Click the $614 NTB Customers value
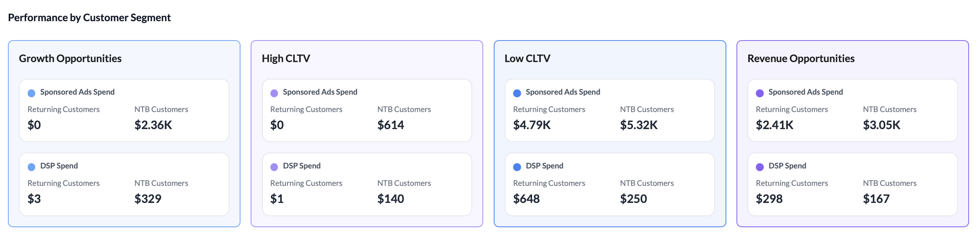The width and height of the screenshot is (980, 237). (x=391, y=125)
